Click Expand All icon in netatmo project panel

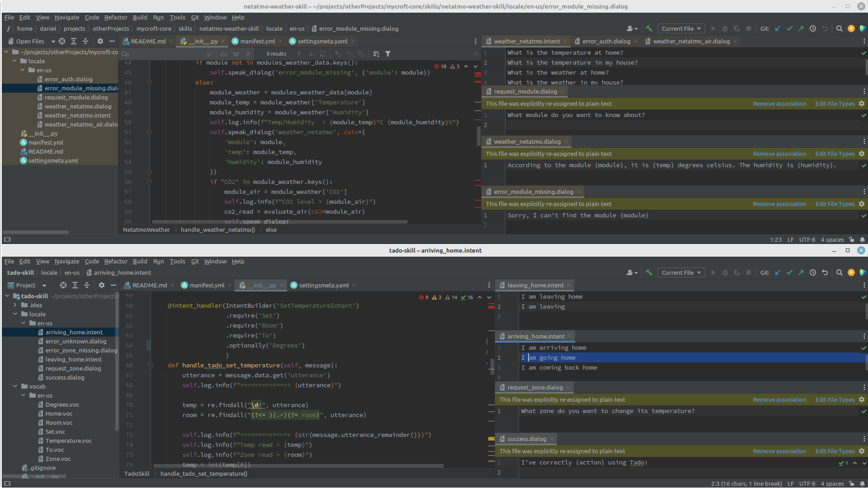pos(74,41)
